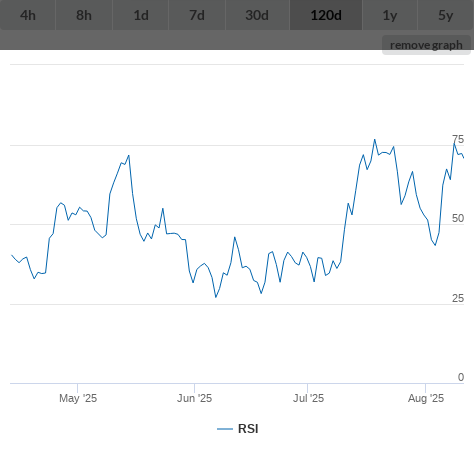Screen dimensions: 474x455
Task: Click the 25 level axis label
Action: (x=458, y=298)
